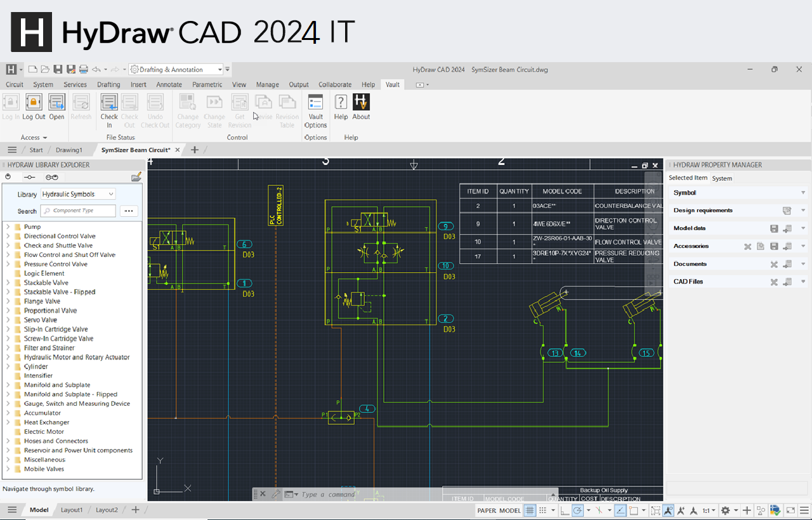Click the edit library pencil icon
Screen dimensions: 812x520
(136, 177)
